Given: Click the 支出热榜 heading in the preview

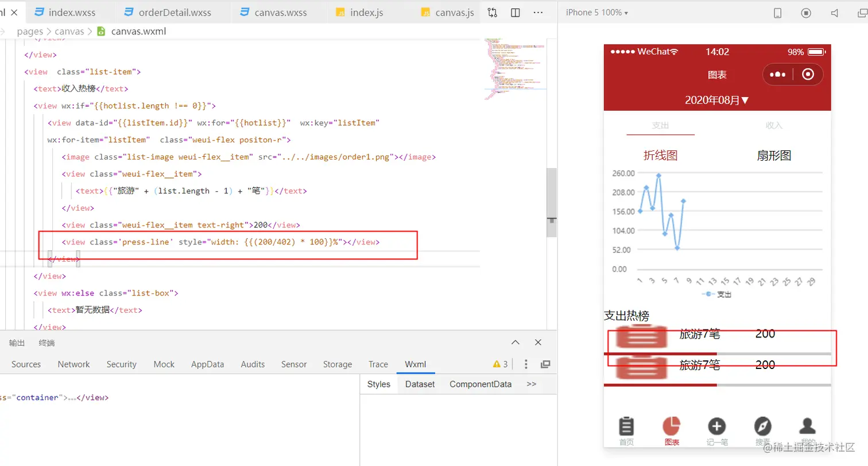Looking at the screenshot, I should 627,316.
